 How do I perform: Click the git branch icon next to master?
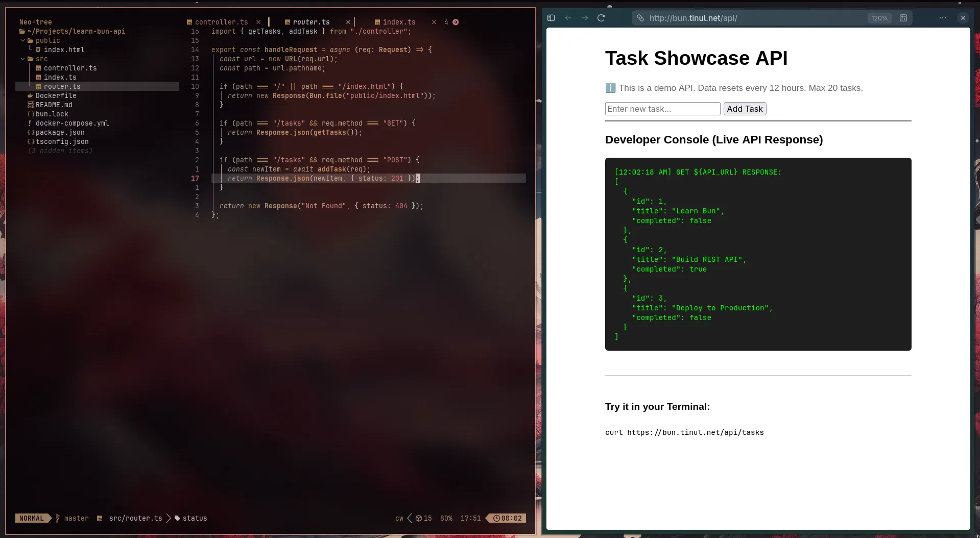(58, 518)
